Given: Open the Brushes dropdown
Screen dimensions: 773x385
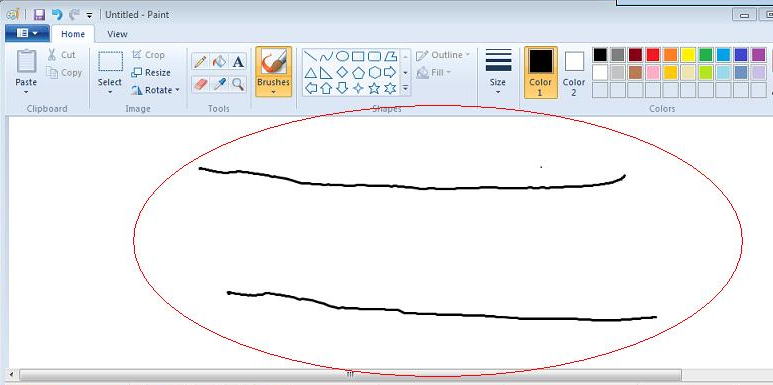Looking at the screenshot, I should pos(274,72).
